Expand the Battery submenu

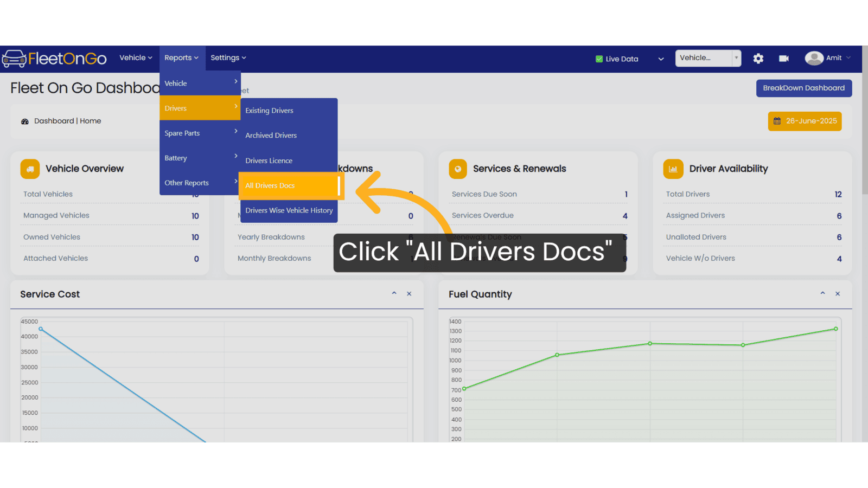click(200, 158)
